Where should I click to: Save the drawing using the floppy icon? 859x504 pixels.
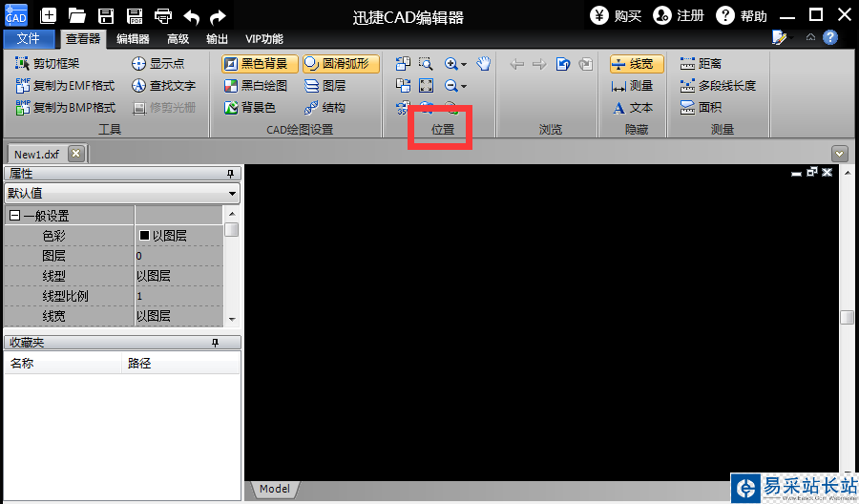(106, 15)
